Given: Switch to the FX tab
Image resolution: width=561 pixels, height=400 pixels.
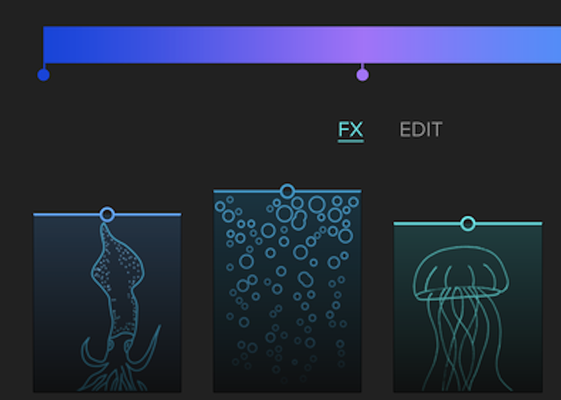Looking at the screenshot, I should tap(351, 130).
